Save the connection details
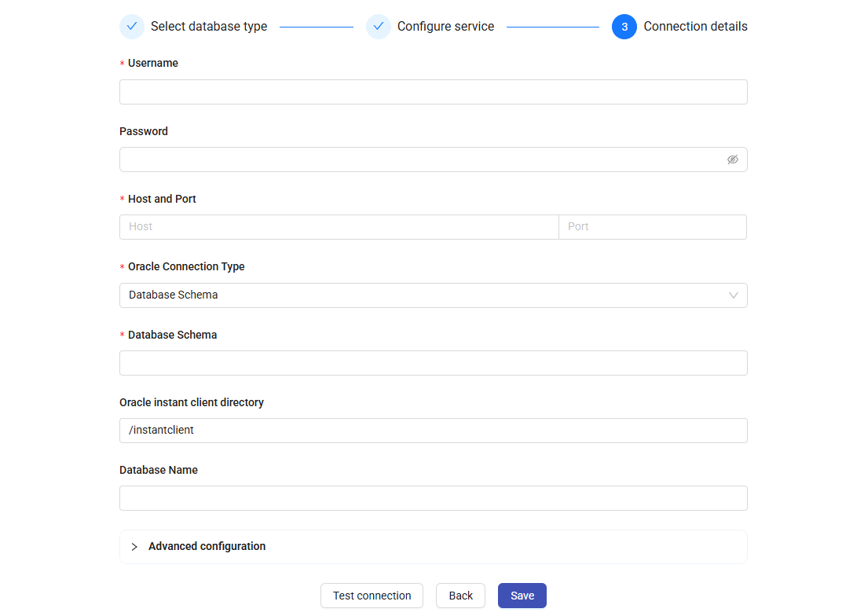The height and width of the screenshot is (616, 864). click(522, 596)
